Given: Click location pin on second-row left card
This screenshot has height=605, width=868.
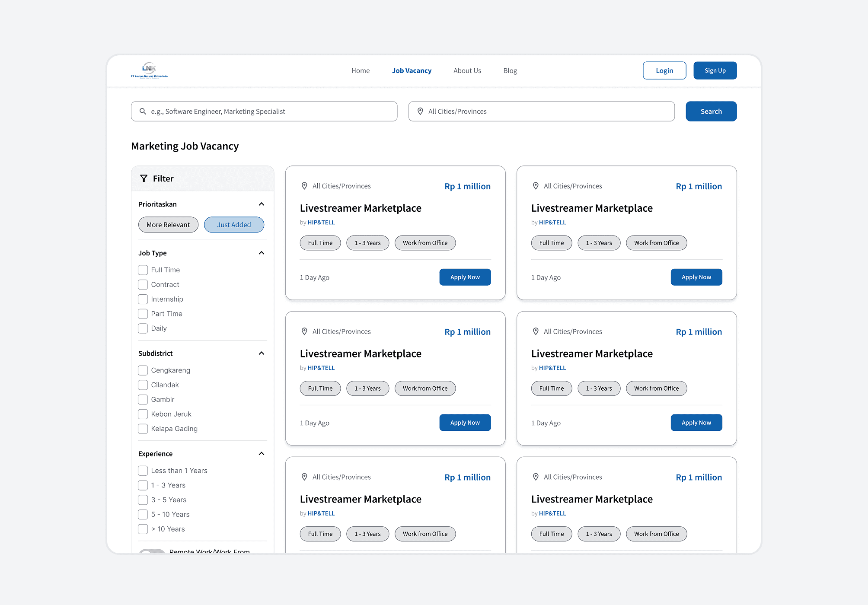Looking at the screenshot, I should click(x=304, y=331).
